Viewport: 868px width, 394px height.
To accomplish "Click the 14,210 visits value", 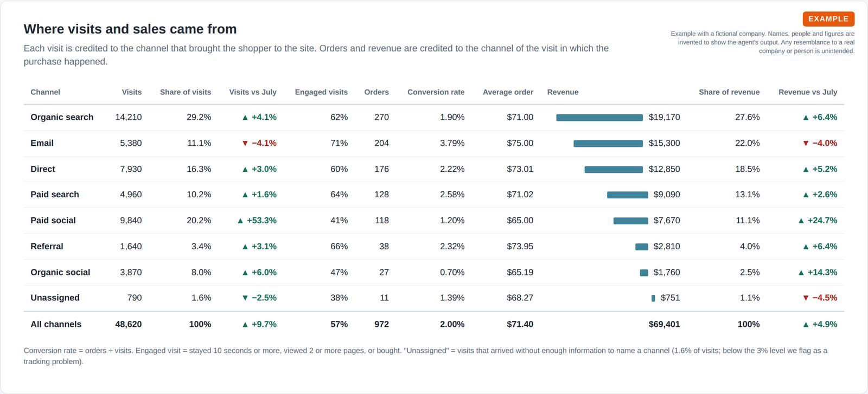I will [129, 117].
